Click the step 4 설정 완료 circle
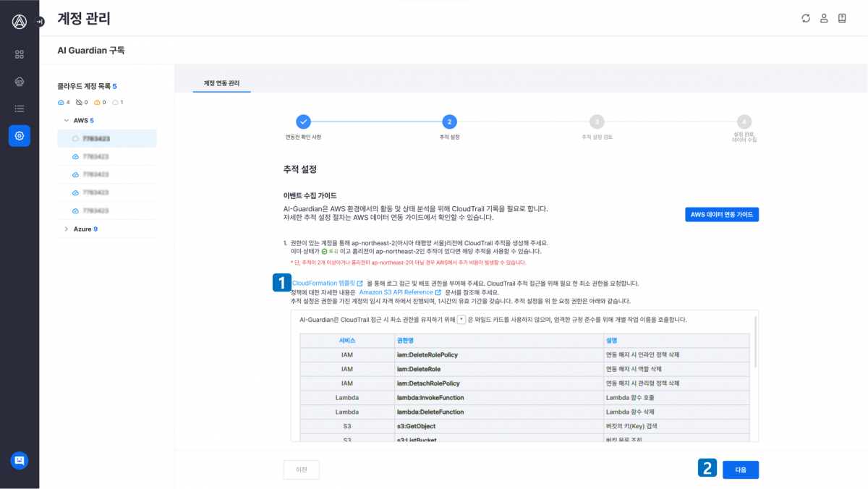 click(744, 122)
